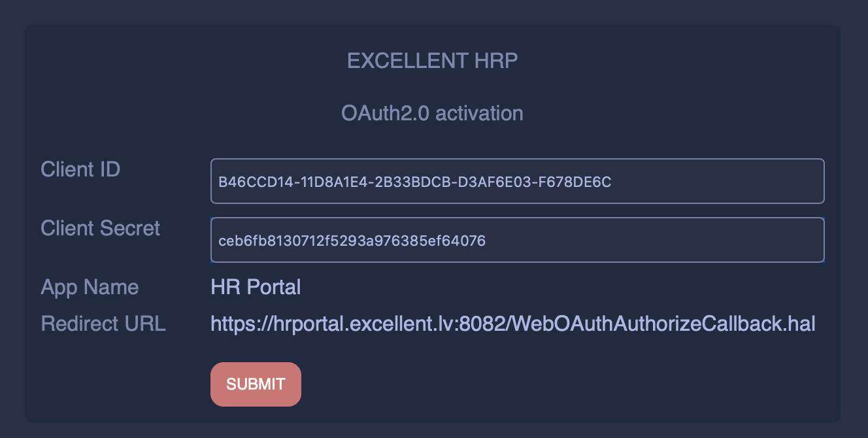This screenshot has width=868, height=438.
Task: Click the Client Secret label
Action: click(100, 228)
